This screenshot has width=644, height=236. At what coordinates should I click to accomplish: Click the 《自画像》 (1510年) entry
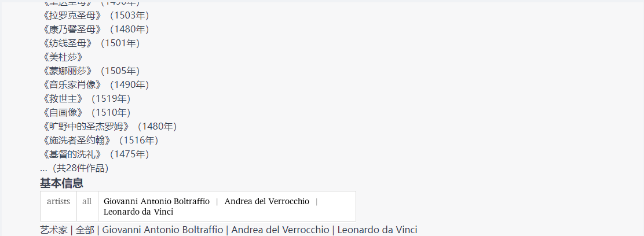[85, 112]
